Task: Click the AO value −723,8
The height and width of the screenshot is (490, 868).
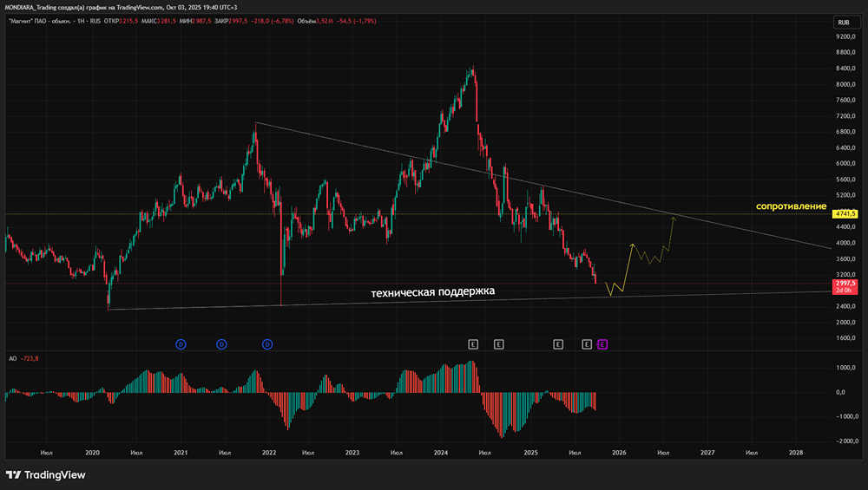Action: click(x=30, y=358)
